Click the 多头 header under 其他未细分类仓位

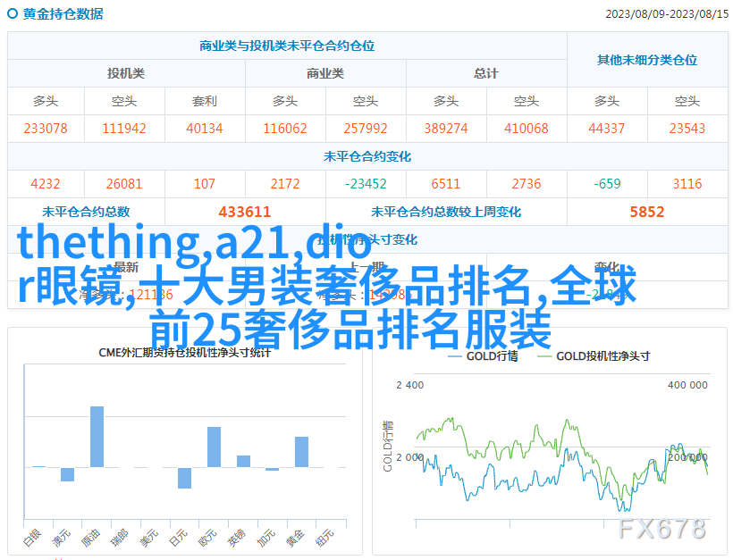pos(607,101)
